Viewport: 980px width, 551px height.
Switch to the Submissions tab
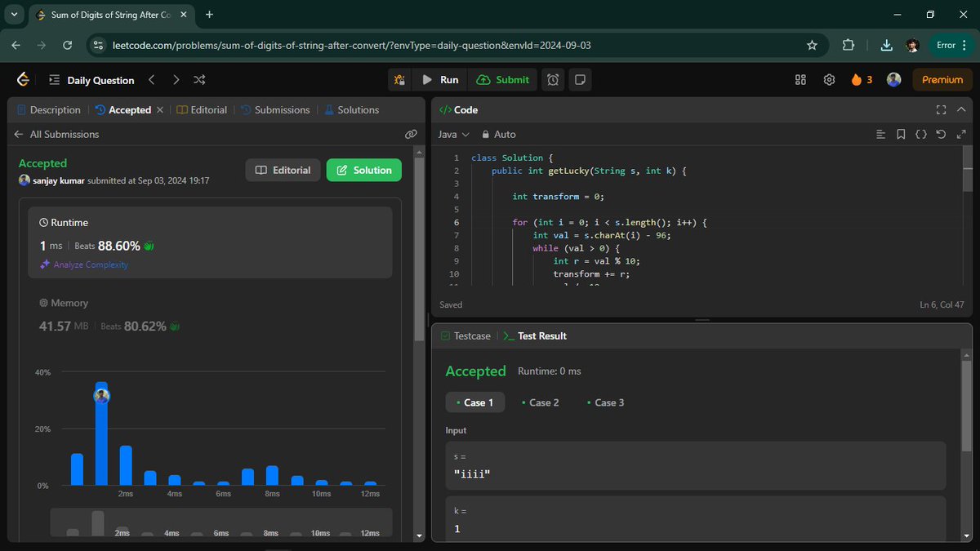click(x=275, y=110)
